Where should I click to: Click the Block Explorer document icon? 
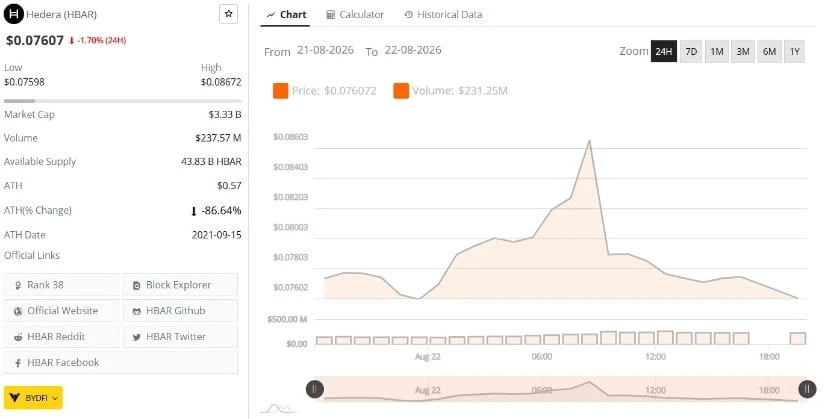pyautogui.click(x=137, y=285)
